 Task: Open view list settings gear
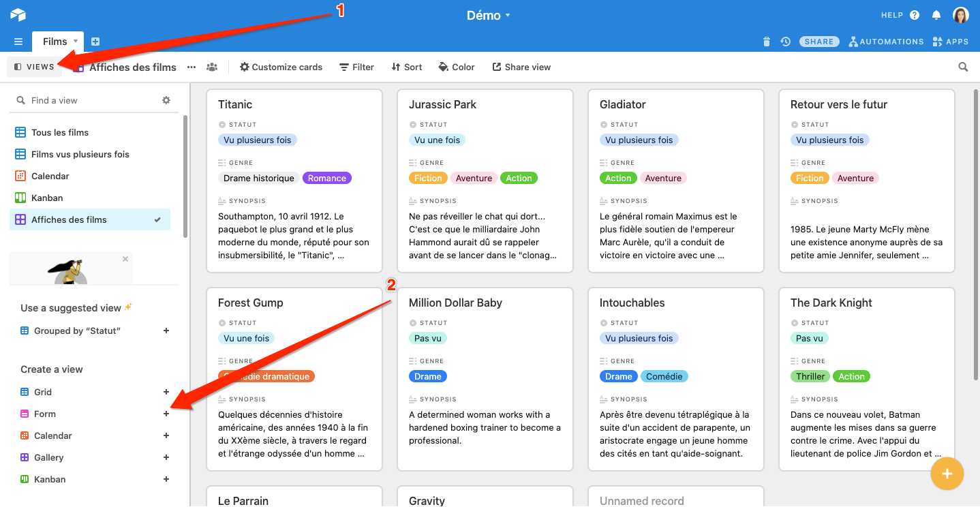tap(166, 100)
